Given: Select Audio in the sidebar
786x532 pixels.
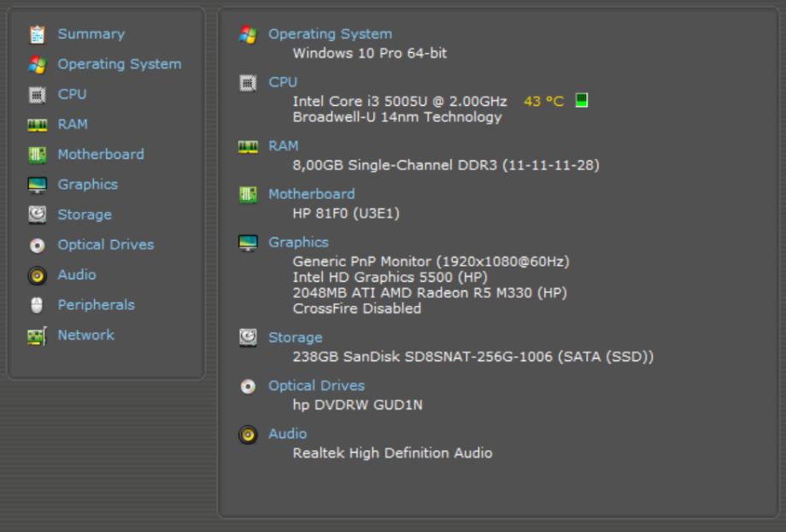Looking at the screenshot, I should pyautogui.click(x=77, y=274).
